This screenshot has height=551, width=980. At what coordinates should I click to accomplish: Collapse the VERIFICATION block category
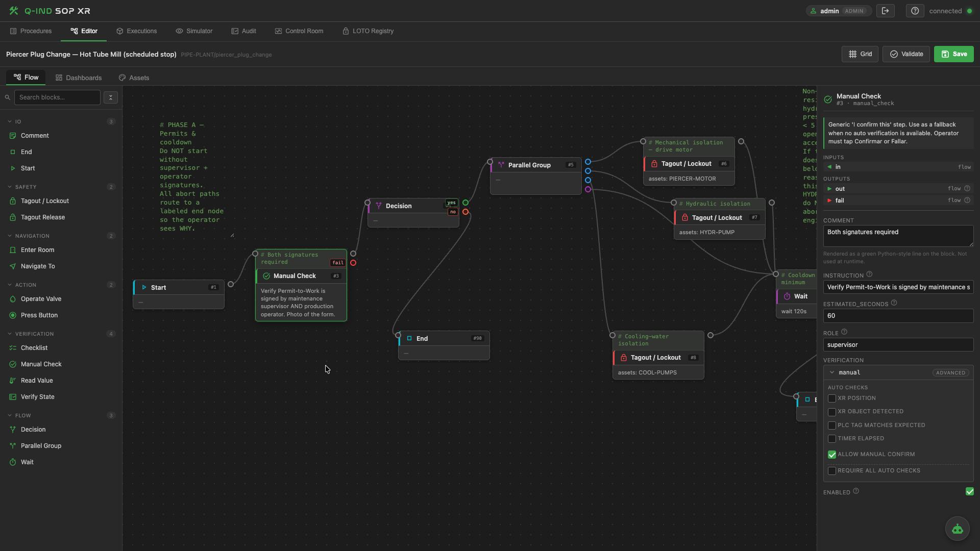[x=10, y=334]
